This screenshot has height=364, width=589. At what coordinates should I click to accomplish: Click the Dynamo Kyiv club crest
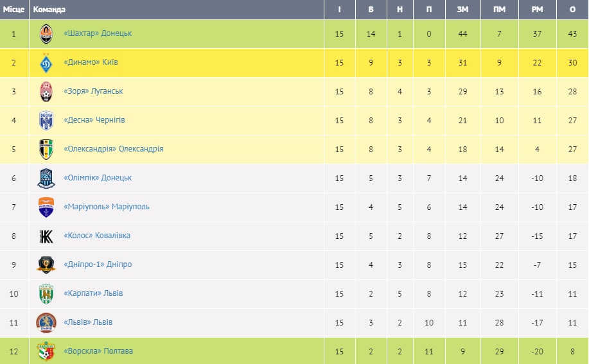[46, 62]
